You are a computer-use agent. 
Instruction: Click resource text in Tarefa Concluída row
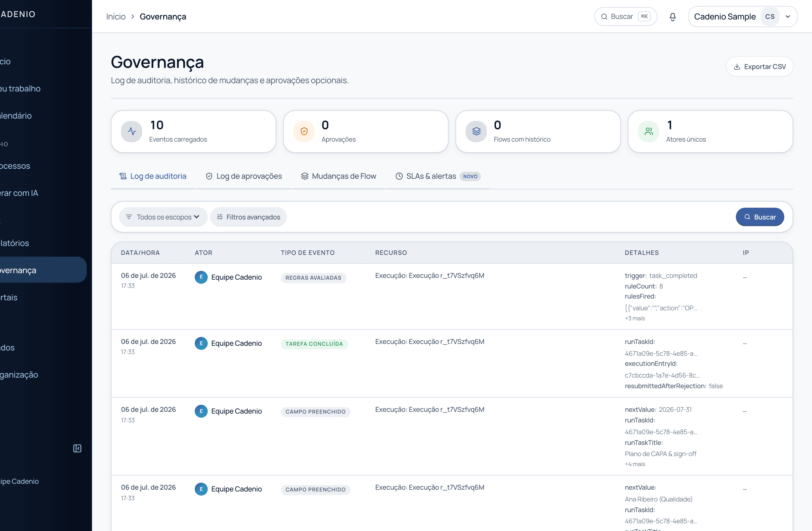[x=430, y=342]
